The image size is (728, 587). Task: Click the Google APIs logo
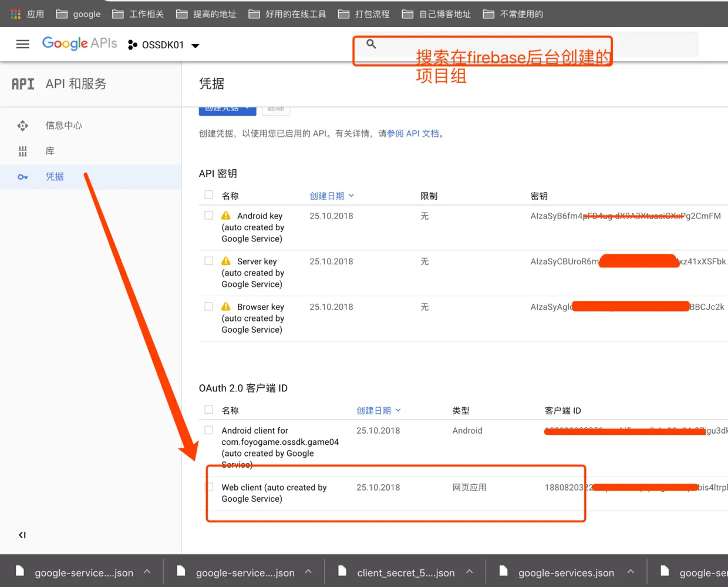79,43
